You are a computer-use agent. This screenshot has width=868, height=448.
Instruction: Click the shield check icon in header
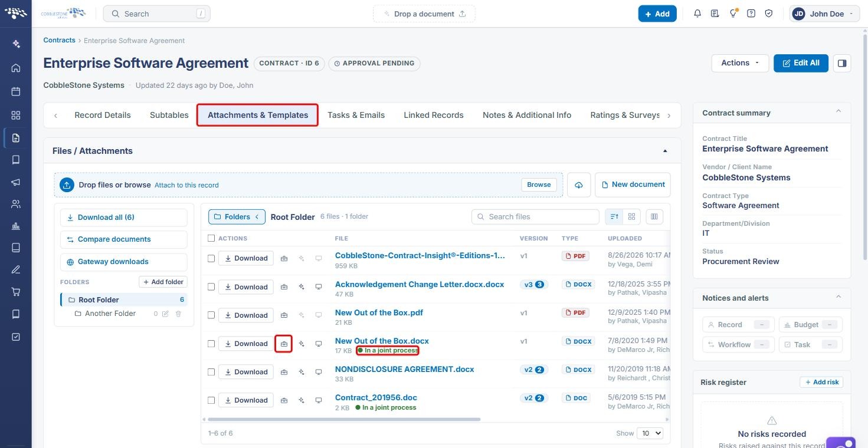point(769,14)
